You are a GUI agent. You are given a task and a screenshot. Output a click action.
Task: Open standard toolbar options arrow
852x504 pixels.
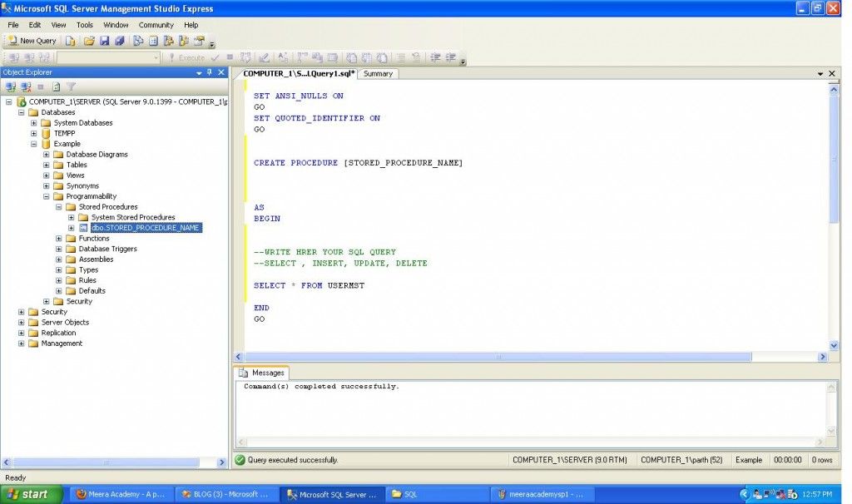212,43
